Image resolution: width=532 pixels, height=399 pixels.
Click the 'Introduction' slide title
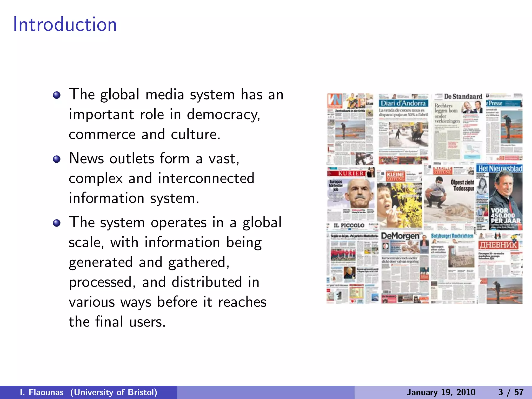point(65,24)
